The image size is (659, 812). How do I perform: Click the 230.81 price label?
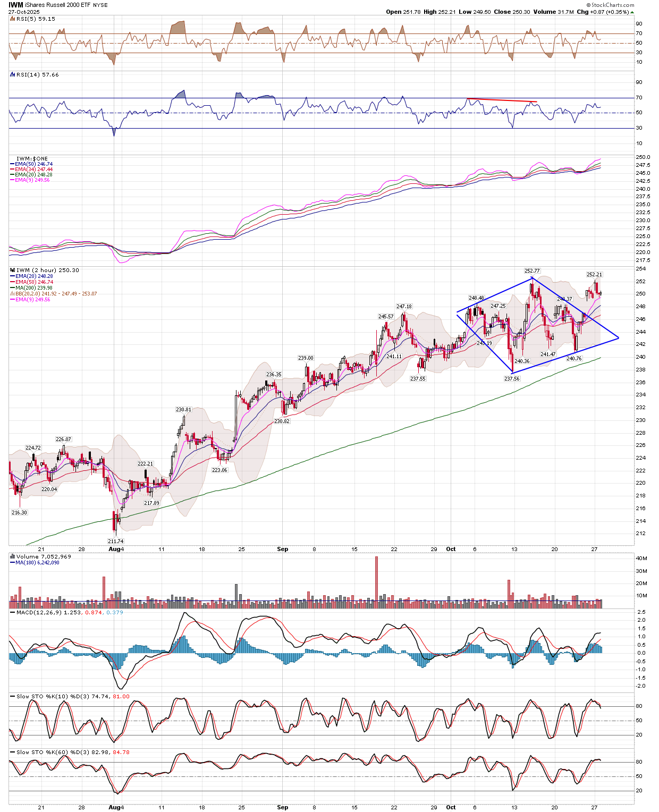pyautogui.click(x=183, y=410)
